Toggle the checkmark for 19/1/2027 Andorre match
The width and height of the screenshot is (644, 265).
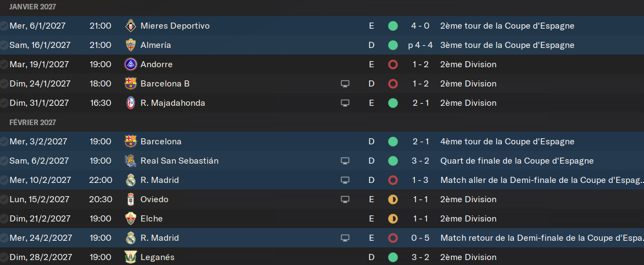click(4, 64)
